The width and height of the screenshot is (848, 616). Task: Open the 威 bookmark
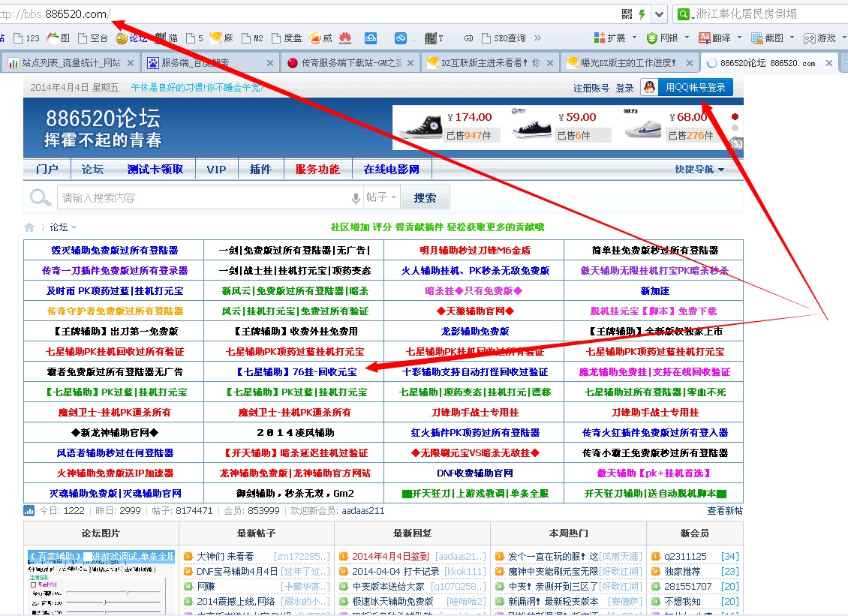pos(320,38)
